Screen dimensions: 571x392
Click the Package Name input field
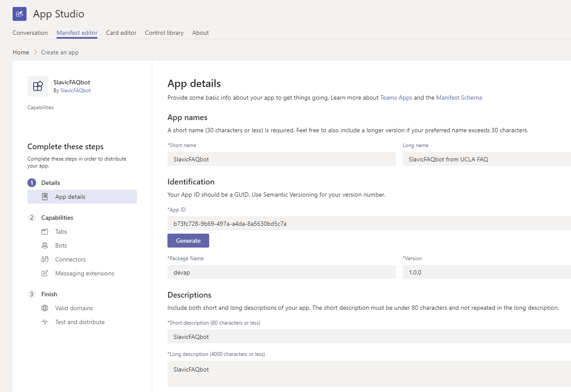[x=281, y=272]
